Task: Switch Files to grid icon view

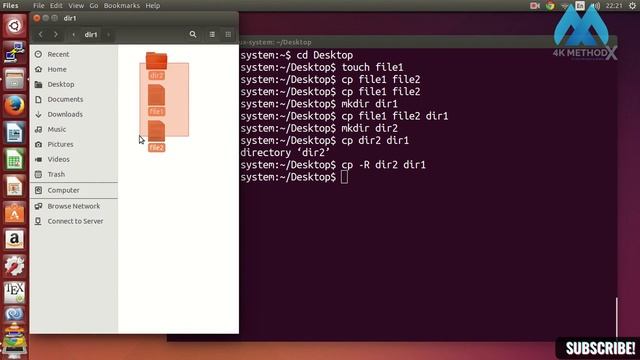Action: (x=228, y=35)
